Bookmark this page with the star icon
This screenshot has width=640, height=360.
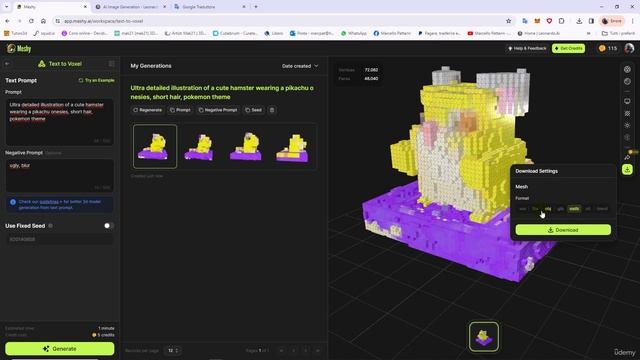(x=508, y=21)
